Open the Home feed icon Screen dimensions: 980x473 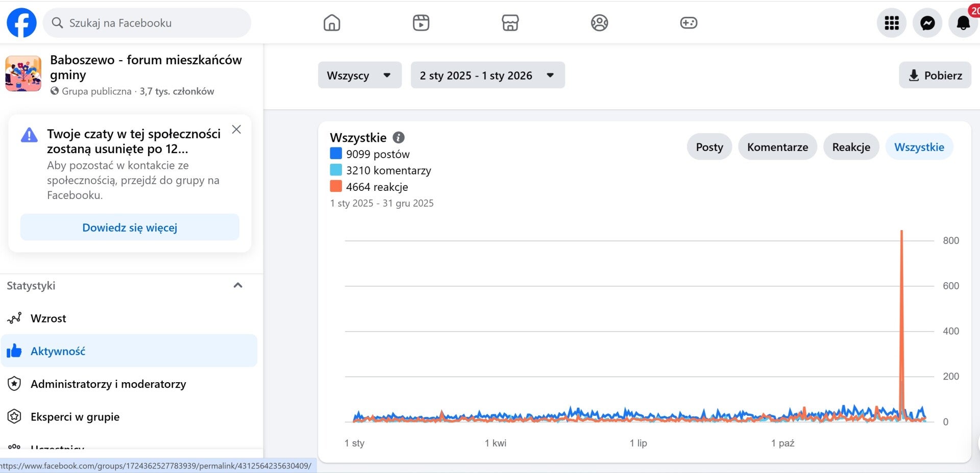click(x=332, y=23)
